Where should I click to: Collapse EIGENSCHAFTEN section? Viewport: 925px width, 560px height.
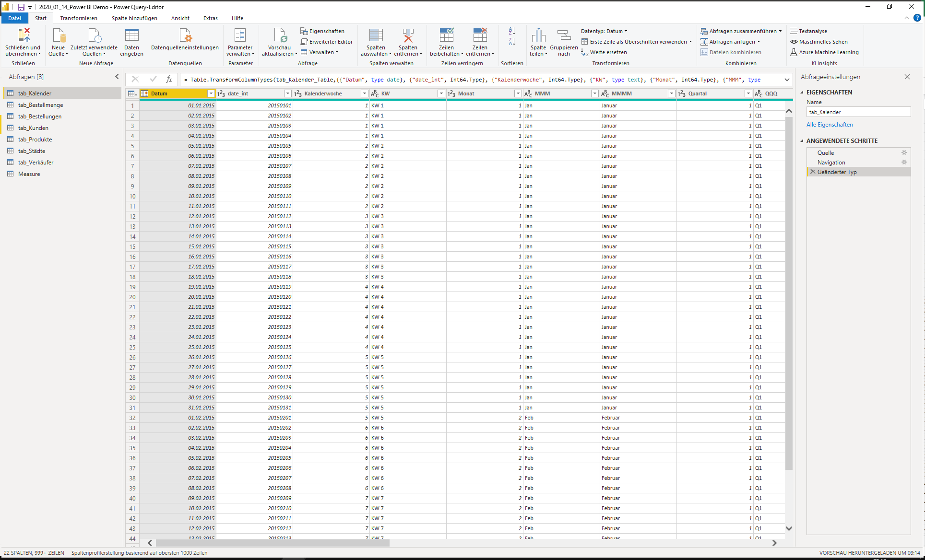[802, 93]
